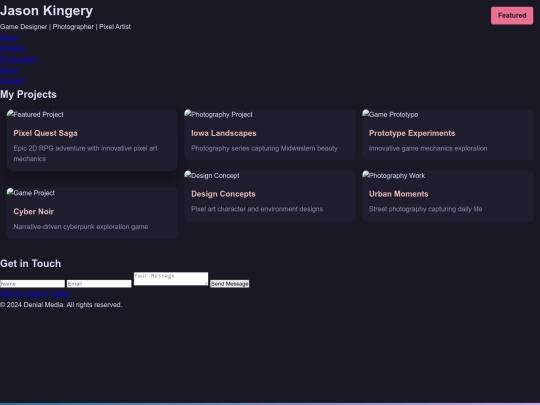Click Innovative game mechanics exploration text
Image resolution: width=540 pixels, height=405 pixels.
point(428,148)
